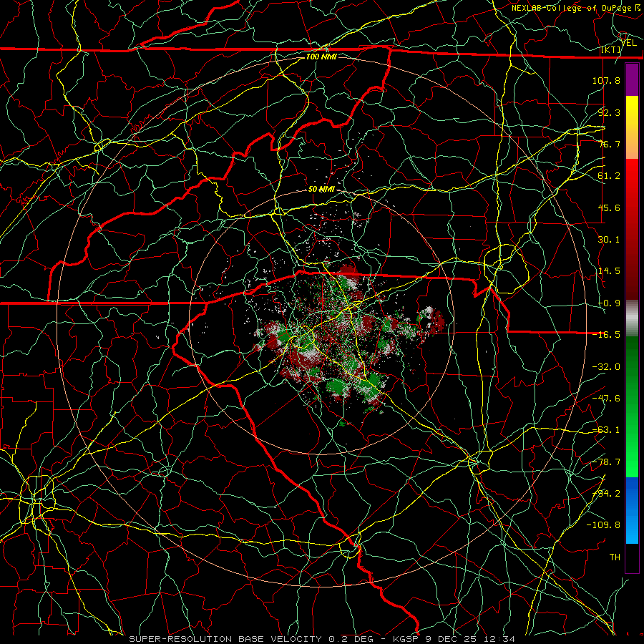Click the -32.0 value on velocity scale

pyautogui.click(x=606, y=367)
